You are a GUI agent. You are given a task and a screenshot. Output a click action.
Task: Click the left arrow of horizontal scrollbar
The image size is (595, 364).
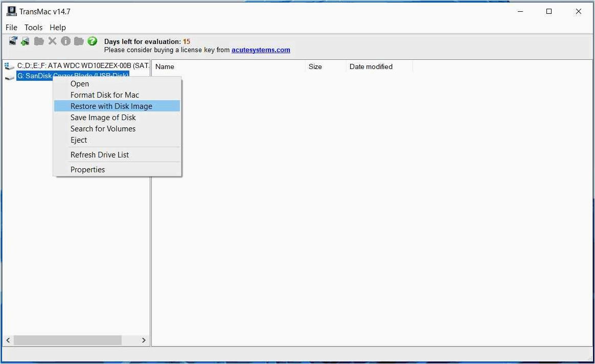[8, 340]
